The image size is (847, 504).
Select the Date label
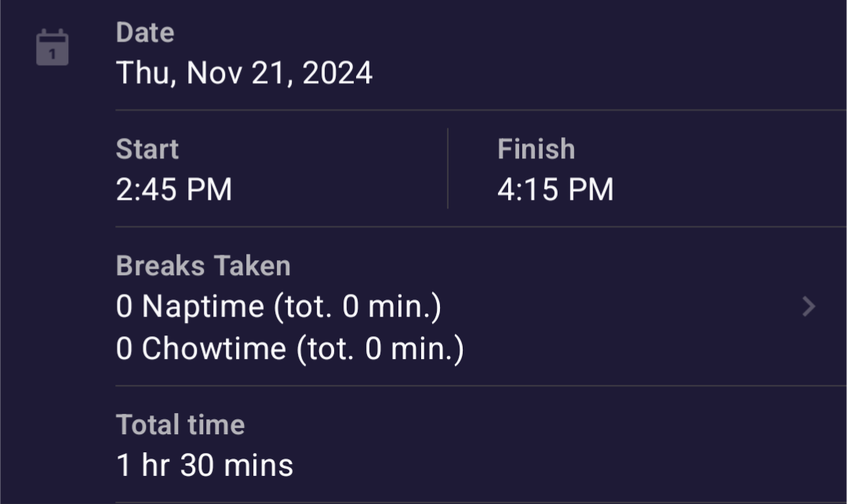click(145, 33)
